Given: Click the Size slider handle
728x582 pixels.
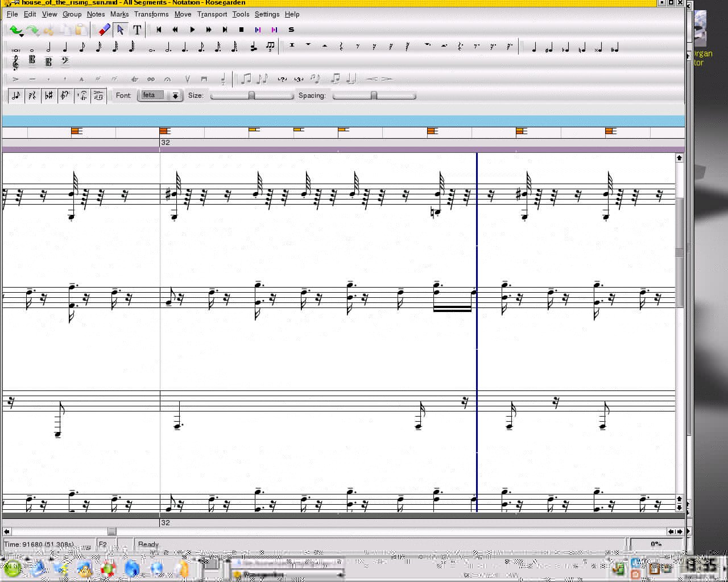Looking at the screenshot, I should (x=251, y=95).
